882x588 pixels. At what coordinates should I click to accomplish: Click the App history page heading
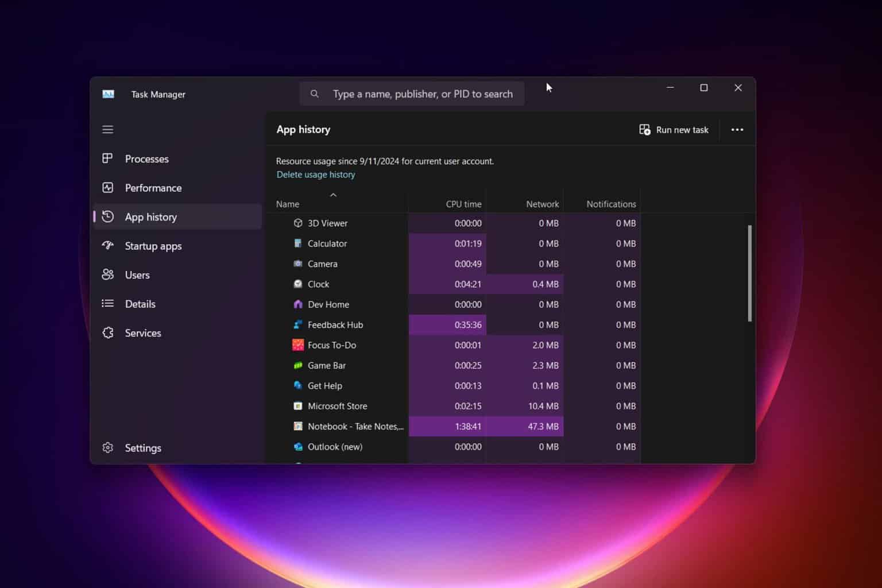pyautogui.click(x=303, y=130)
